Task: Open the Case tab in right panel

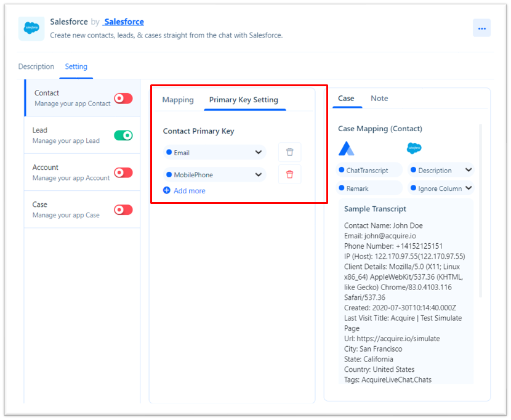Action: point(346,98)
